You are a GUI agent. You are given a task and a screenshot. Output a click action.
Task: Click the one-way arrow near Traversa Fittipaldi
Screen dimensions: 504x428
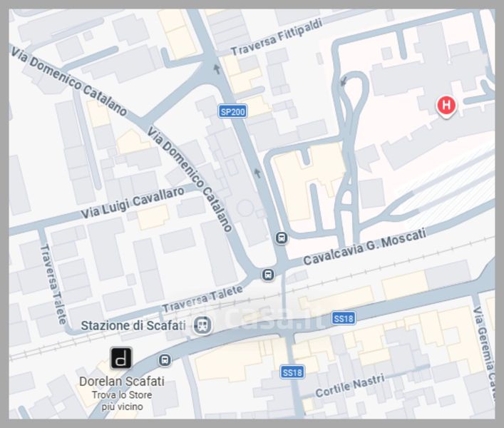217,68
